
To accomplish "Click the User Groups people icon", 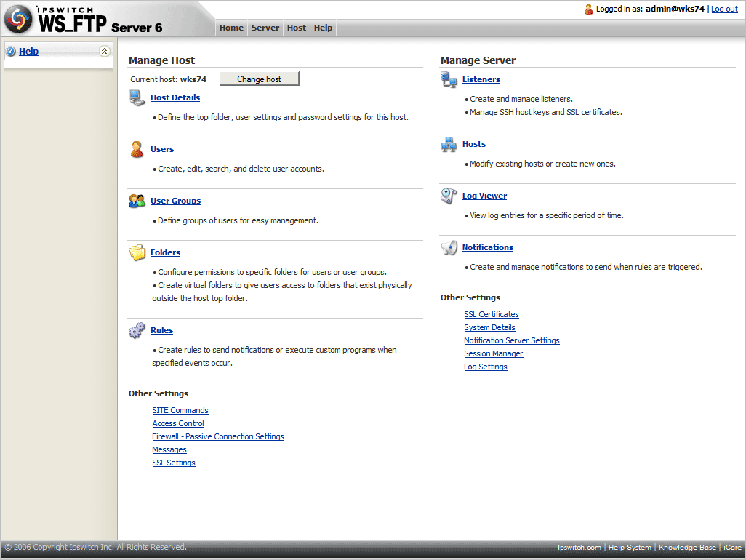I will pyautogui.click(x=137, y=201).
